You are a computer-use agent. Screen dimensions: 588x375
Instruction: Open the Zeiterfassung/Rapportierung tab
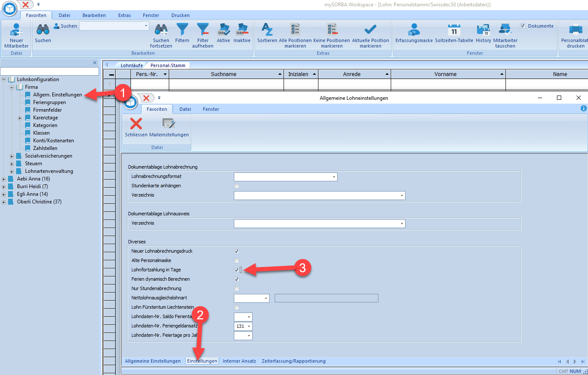(294, 361)
